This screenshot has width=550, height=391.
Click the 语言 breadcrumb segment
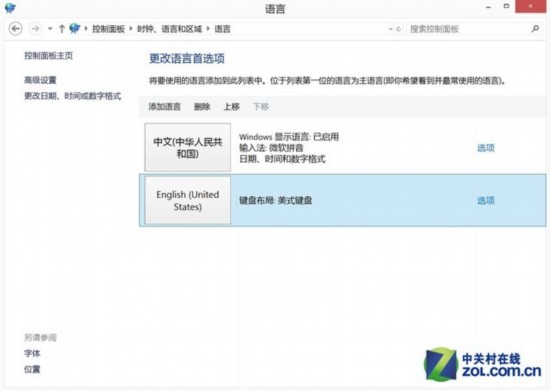(x=222, y=29)
